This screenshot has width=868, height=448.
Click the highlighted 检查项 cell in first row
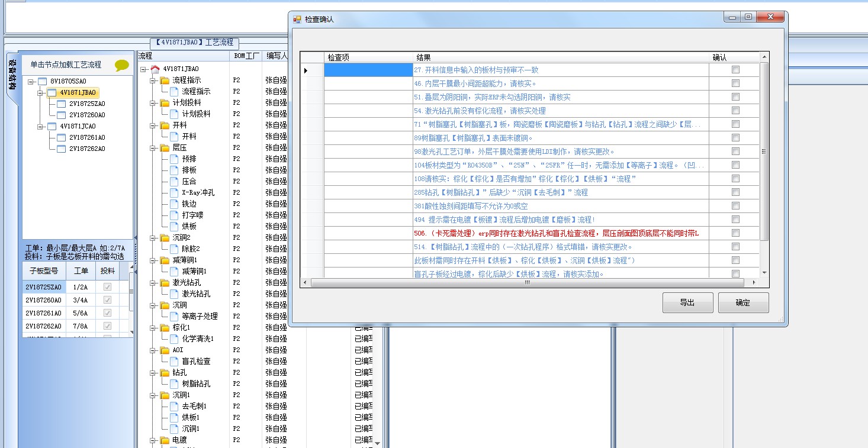click(x=368, y=70)
